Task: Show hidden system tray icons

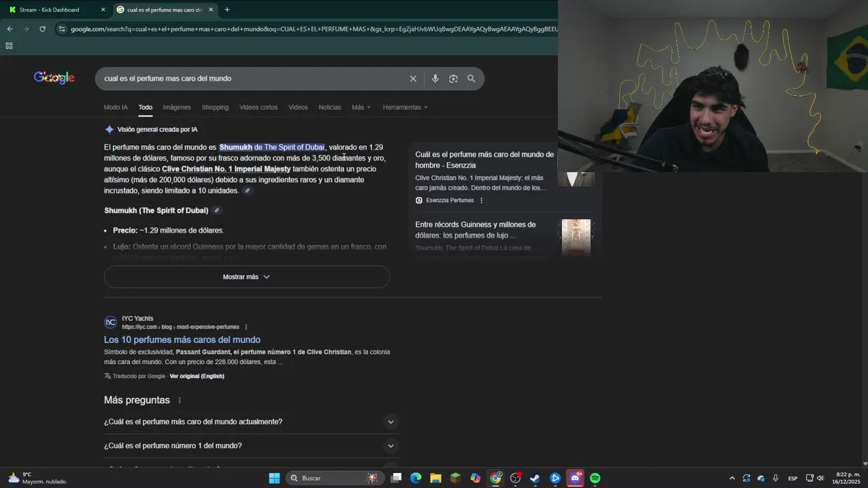Action: coord(732,478)
